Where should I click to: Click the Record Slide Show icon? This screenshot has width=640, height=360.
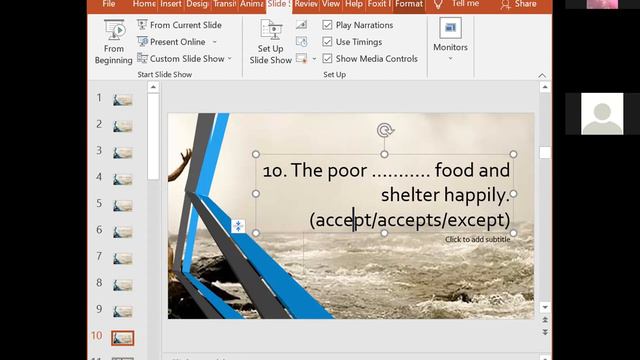(x=302, y=58)
